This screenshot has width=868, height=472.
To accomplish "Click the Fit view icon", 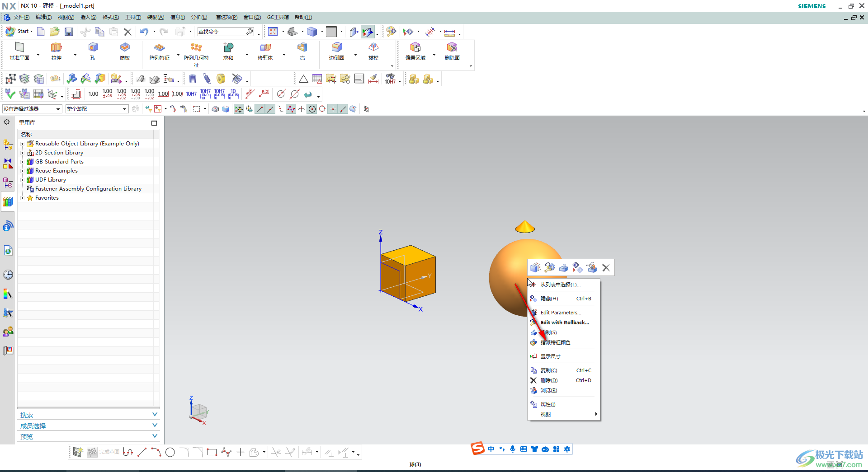I will click(x=273, y=32).
